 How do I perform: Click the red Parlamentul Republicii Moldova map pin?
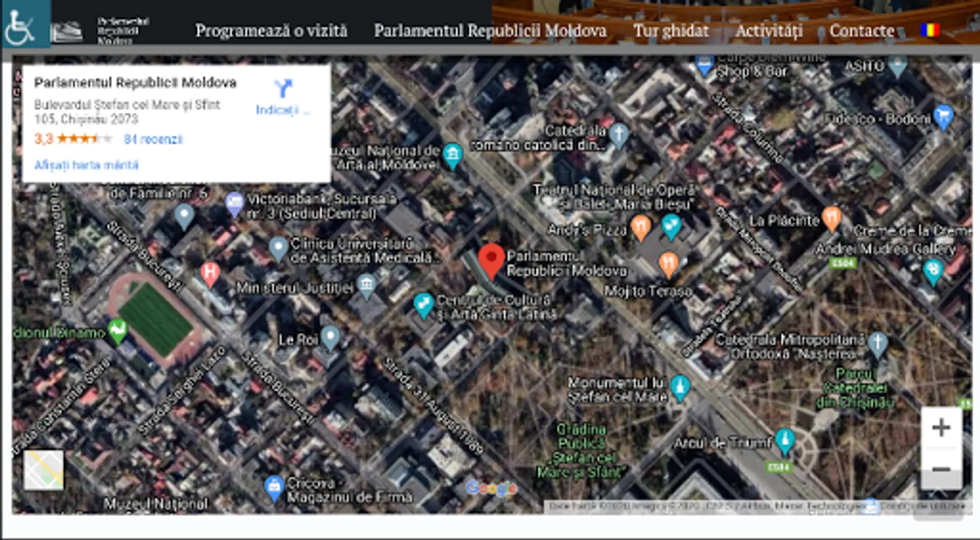(x=491, y=262)
